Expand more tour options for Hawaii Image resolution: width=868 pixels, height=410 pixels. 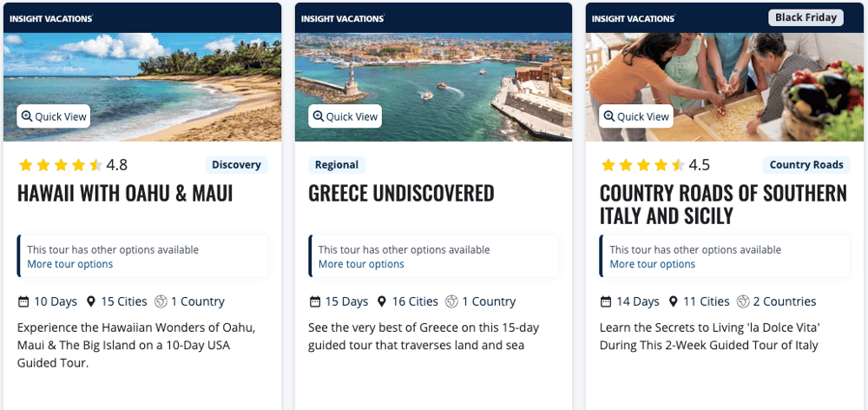click(70, 264)
